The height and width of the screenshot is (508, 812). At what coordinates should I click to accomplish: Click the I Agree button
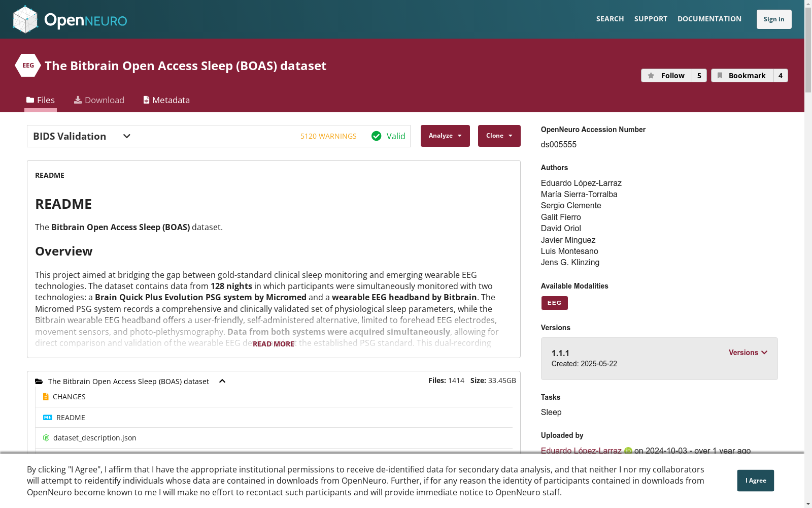pos(756,481)
